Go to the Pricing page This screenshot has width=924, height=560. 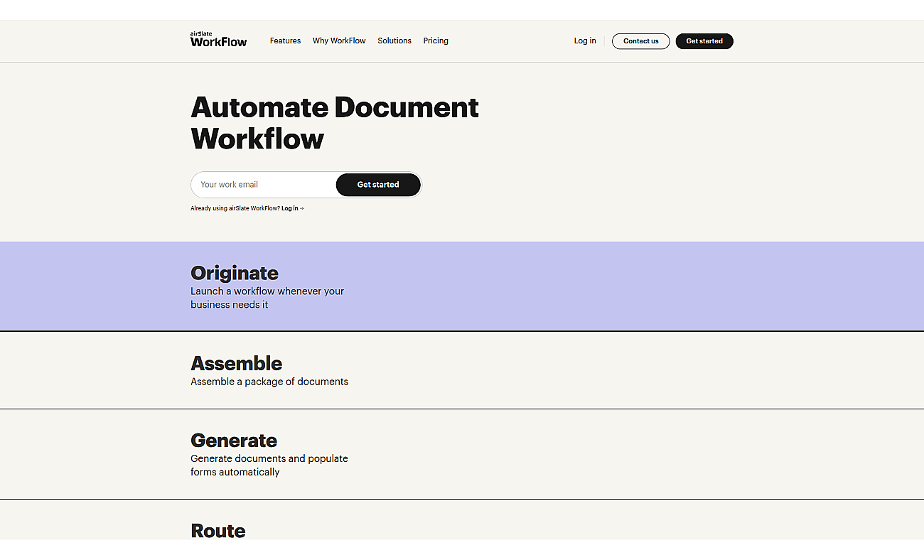(x=436, y=41)
